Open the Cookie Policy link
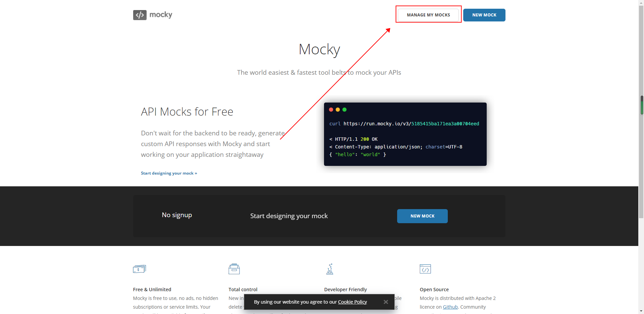Viewport: 644px width, 314px height. pos(352,302)
